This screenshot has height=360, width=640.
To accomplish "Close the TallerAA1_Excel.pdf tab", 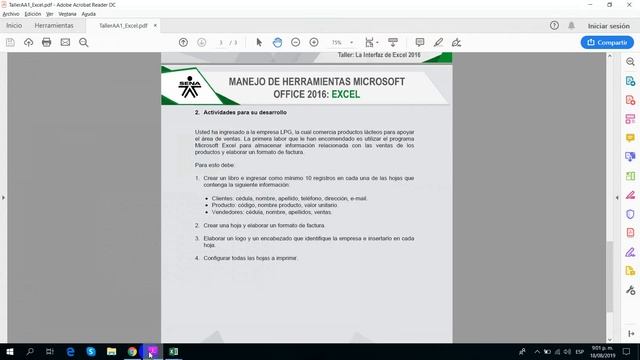I will click(x=155, y=25).
